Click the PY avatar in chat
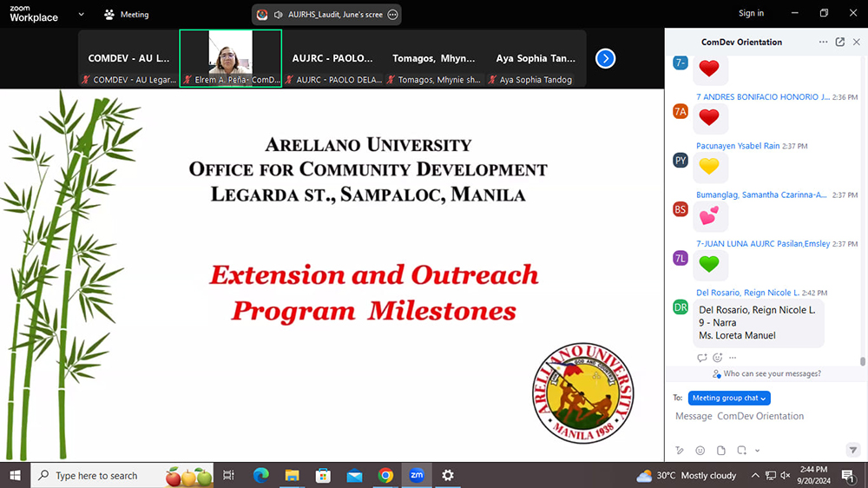The height and width of the screenshot is (488, 868). tap(681, 161)
